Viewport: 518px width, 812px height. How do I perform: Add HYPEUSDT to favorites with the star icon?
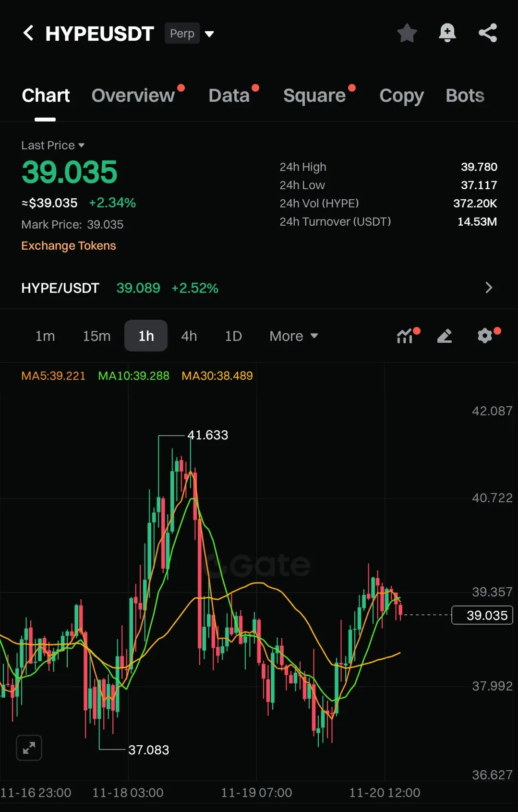click(407, 33)
